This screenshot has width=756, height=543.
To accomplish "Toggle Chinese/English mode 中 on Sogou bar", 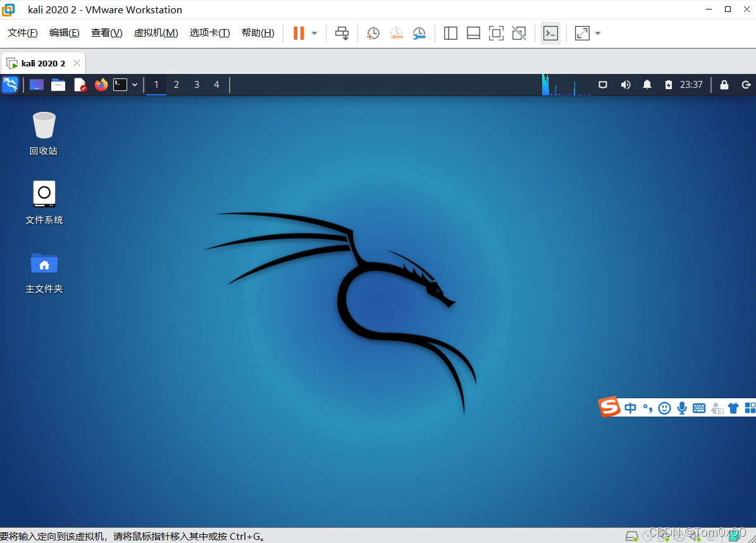I will point(630,408).
